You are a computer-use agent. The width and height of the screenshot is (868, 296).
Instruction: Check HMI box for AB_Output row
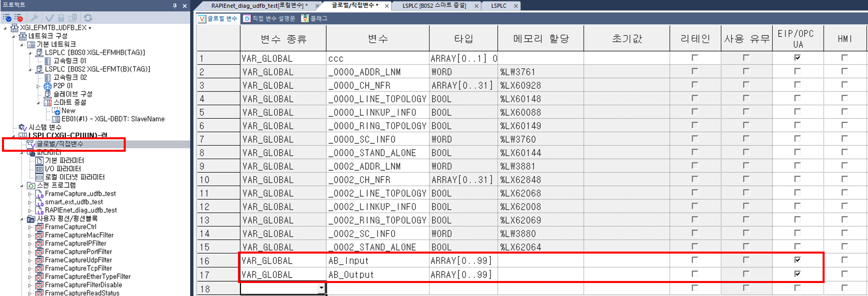pyautogui.click(x=845, y=274)
